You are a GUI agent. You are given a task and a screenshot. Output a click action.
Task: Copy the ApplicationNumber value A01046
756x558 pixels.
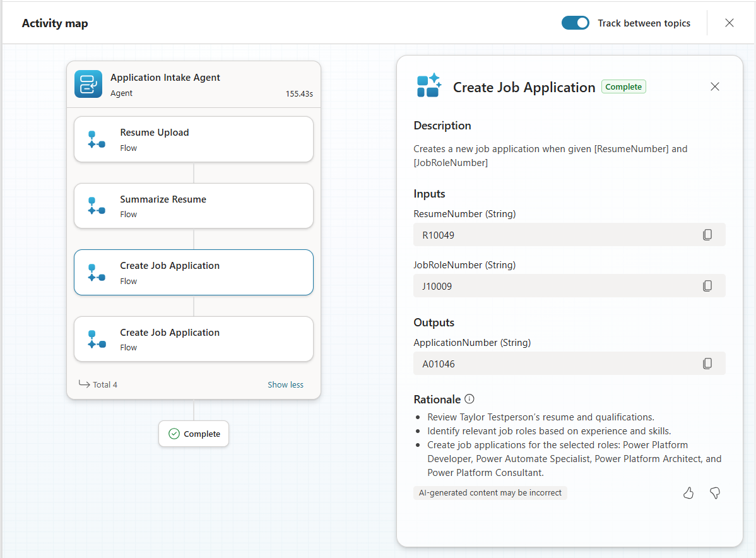[x=707, y=363]
